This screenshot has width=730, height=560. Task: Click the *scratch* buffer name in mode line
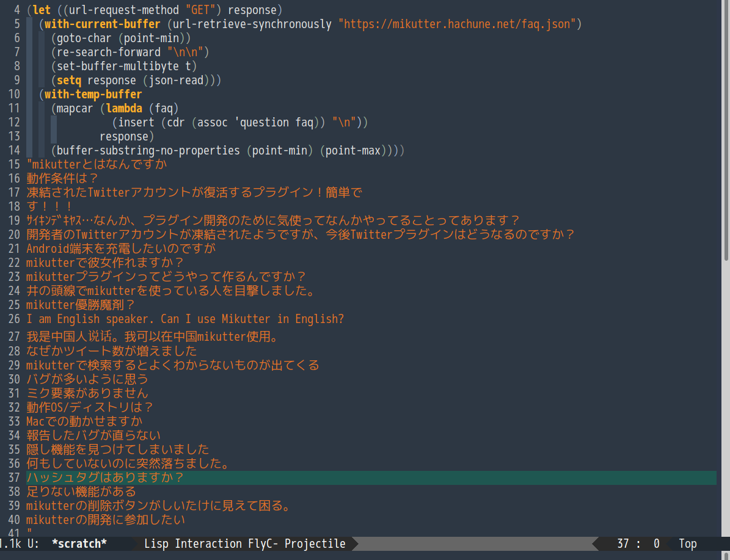coord(79,544)
